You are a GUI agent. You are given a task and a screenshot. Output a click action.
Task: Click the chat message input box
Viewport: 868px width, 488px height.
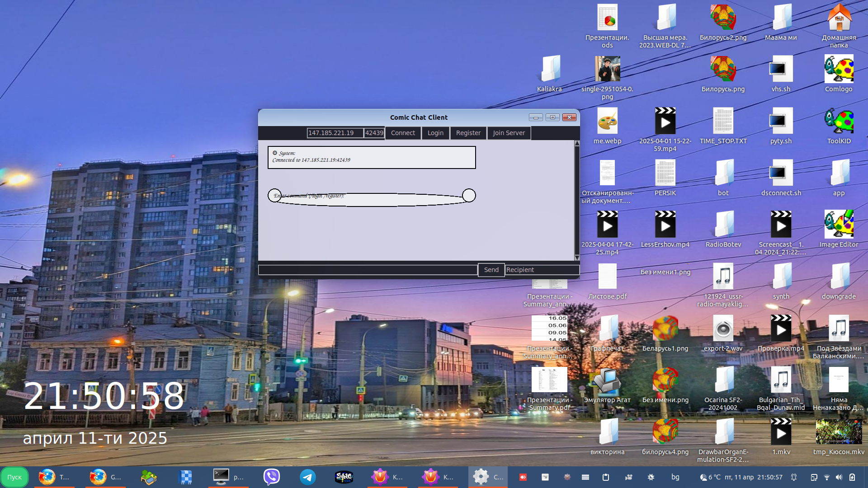point(368,270)
